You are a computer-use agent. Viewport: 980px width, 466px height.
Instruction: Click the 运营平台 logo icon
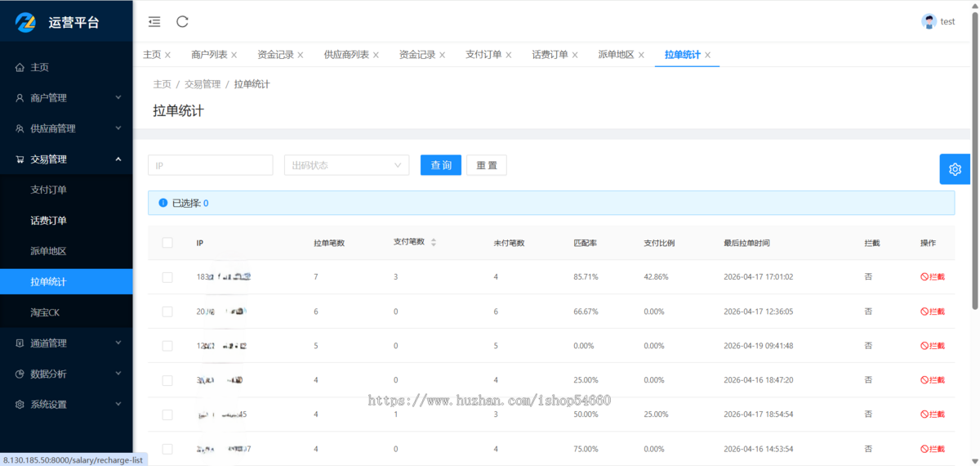(28, 22)
